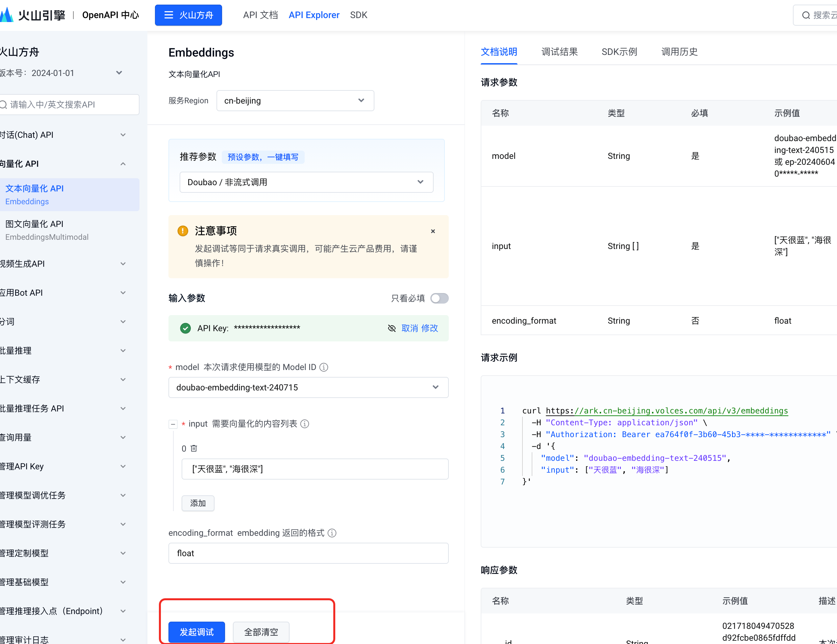Screen dimensions: 837x644
Task: Click the encoding_format float input field
Action: pyautogui.click(x=308, y=553)
